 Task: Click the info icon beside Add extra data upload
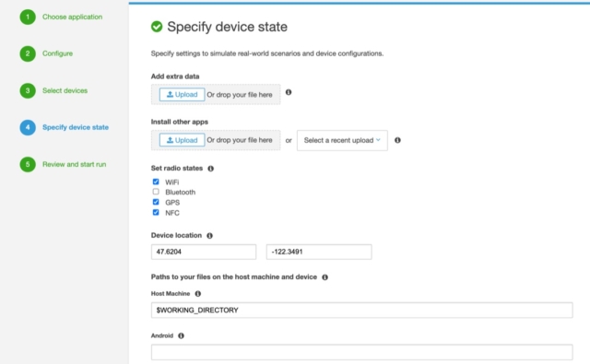click(x=289, y=92)
